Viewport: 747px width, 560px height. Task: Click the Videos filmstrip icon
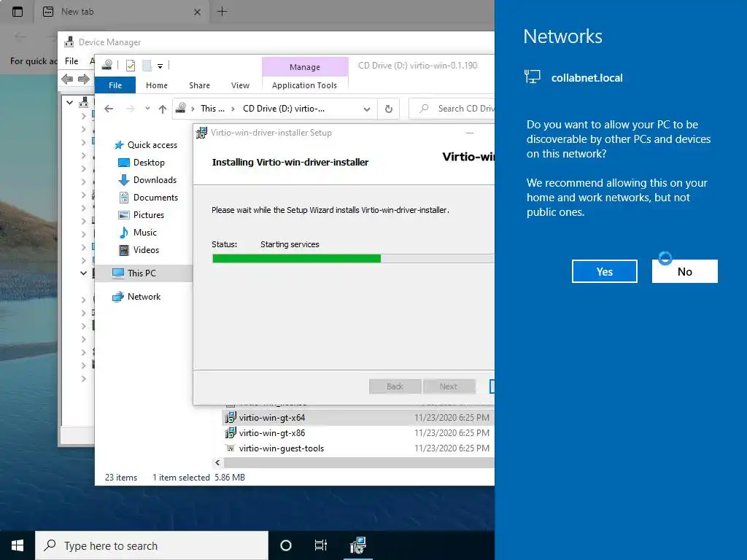point(124,250)
